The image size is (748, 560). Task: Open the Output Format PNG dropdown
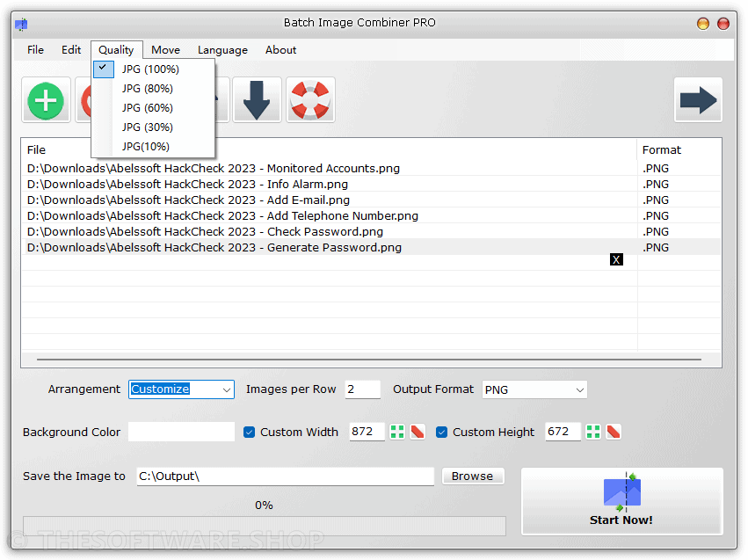click(x=534, y=389)
